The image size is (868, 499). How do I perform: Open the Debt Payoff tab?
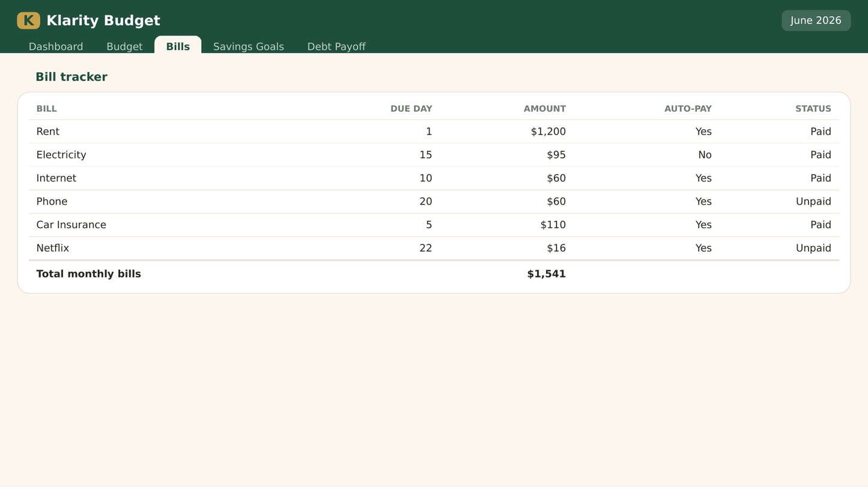336,46
